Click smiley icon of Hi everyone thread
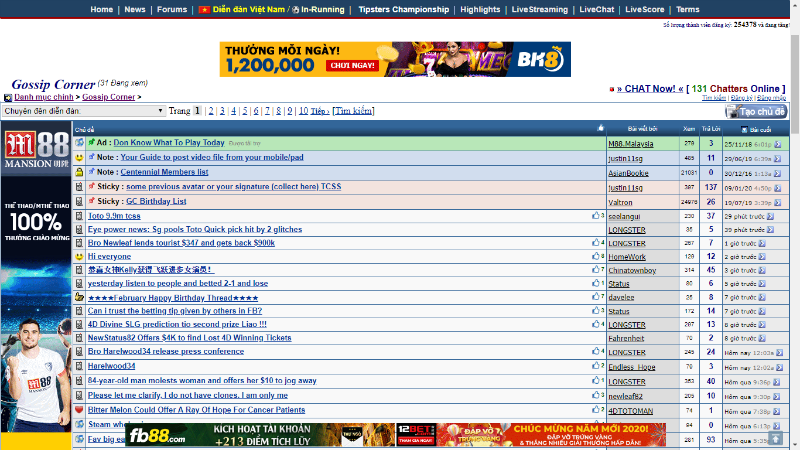The height and width of the screenshot is (450, 800). (79, 257)
